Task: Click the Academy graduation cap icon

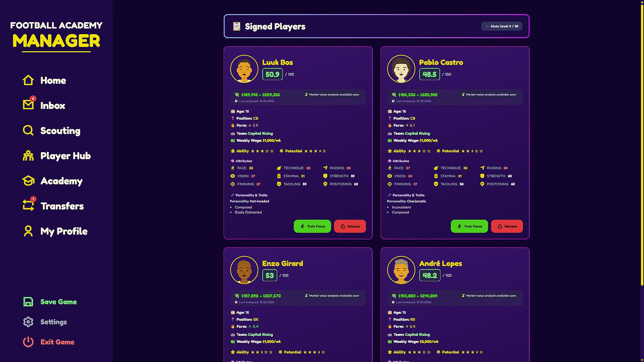Action: pyautogui.click(x=28, y=181)
